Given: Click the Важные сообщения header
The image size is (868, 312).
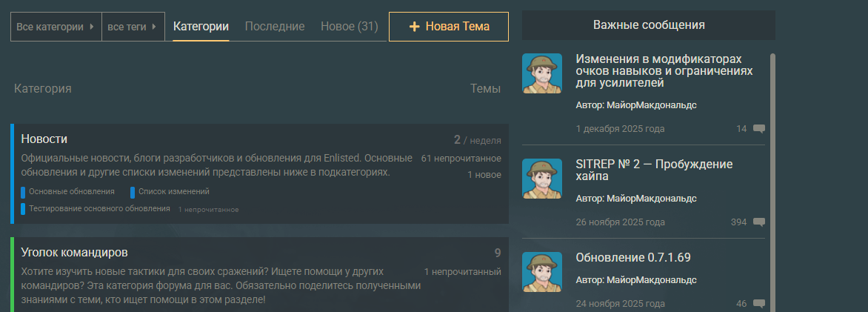Looking at the screenshot, I should pyautogui.click(x=648, y=25).
